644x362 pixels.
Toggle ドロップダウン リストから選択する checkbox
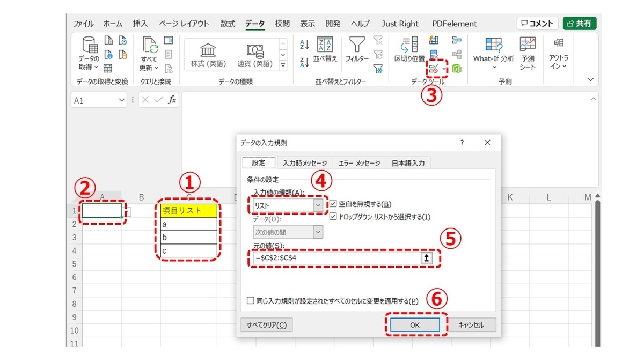tap(333, 217)
